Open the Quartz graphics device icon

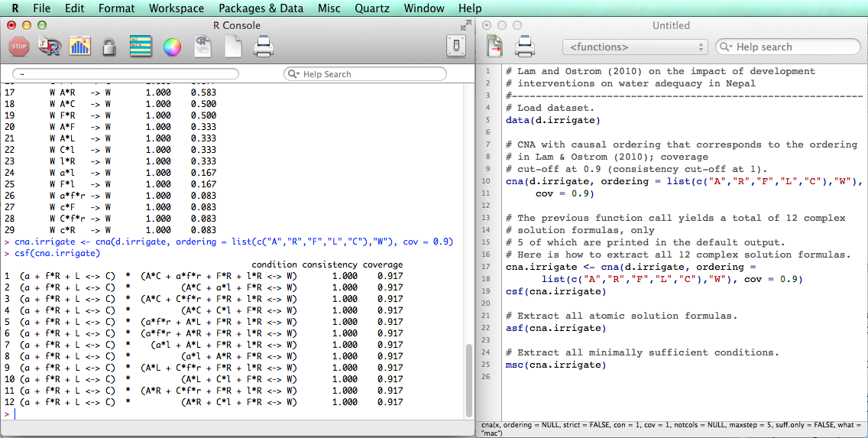pos(79,47)
